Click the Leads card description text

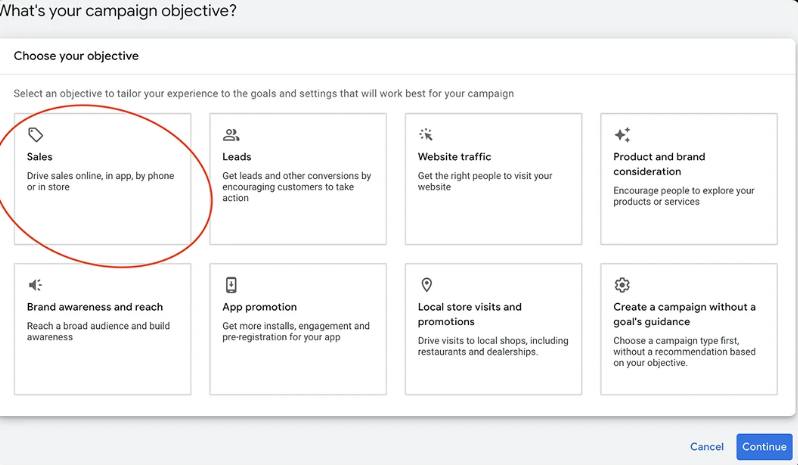(296, 187)
